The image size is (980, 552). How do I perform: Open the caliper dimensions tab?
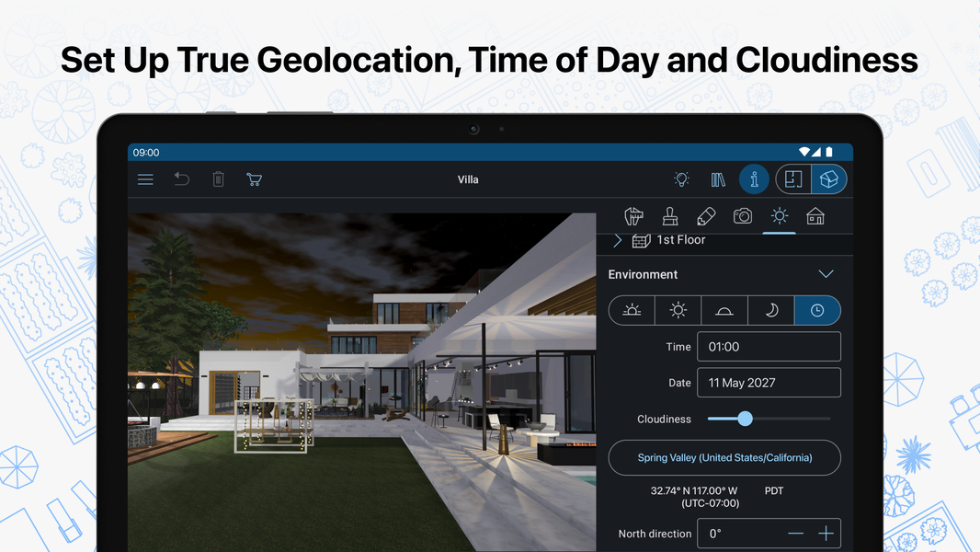(633, 216)
